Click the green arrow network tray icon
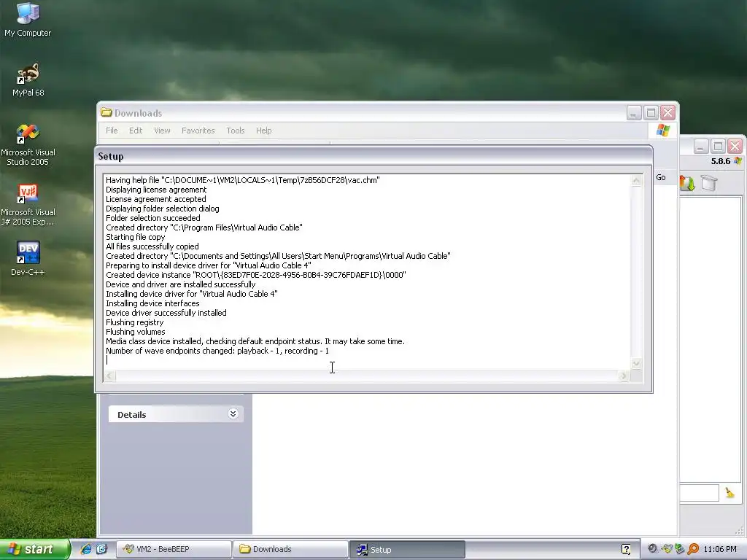Screen dimensions: 747x560 [x=680, y=549]
